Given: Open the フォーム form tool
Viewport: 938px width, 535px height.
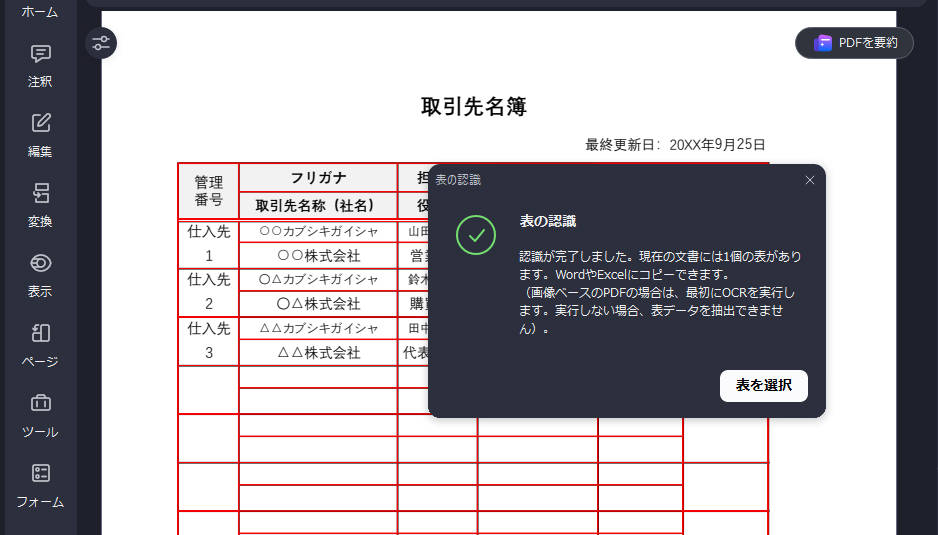Looking at the screenshot, I should (40, 486).
